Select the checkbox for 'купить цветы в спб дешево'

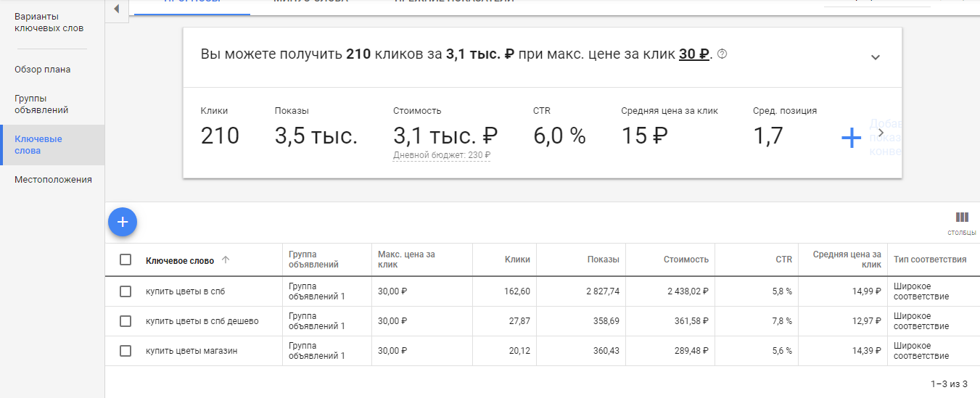[125, 321]
